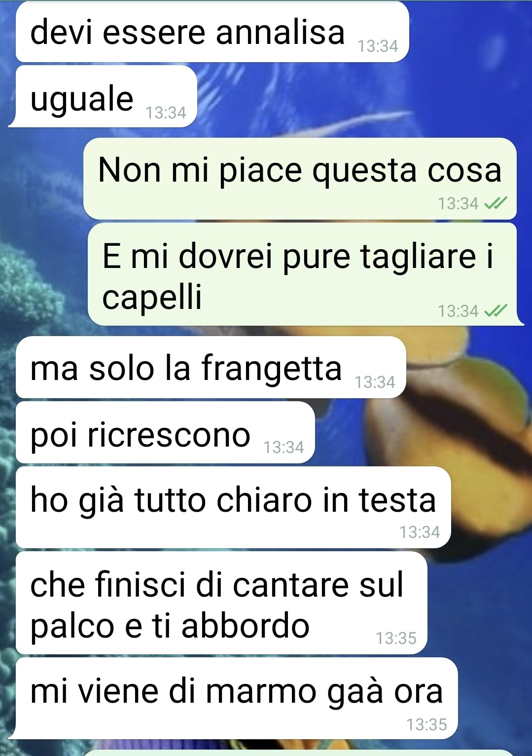Click the timestamp next to 'poi ricrescono'
The height and width of the screenshot is (756, 532).
[284, 448]
